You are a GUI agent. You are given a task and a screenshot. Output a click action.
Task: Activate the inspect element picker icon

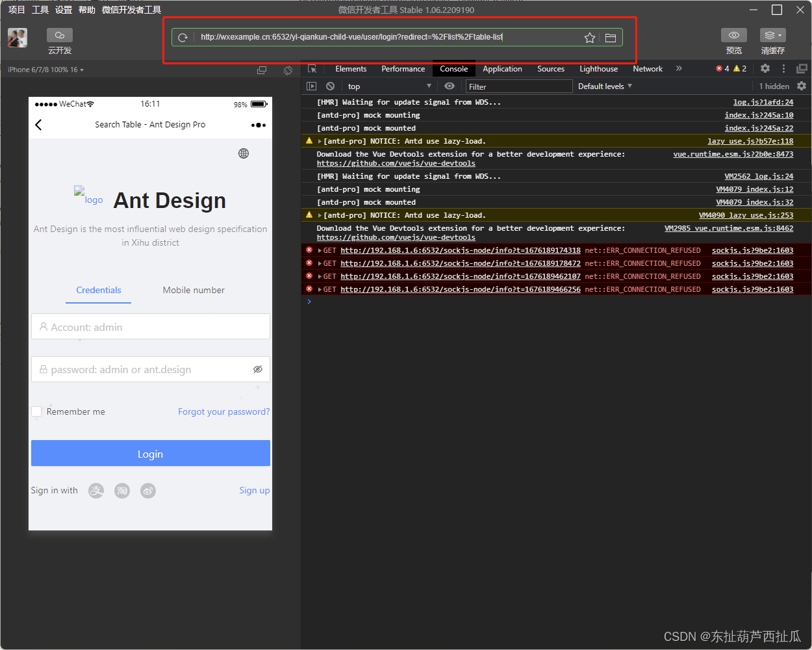(x=312, y=69)
